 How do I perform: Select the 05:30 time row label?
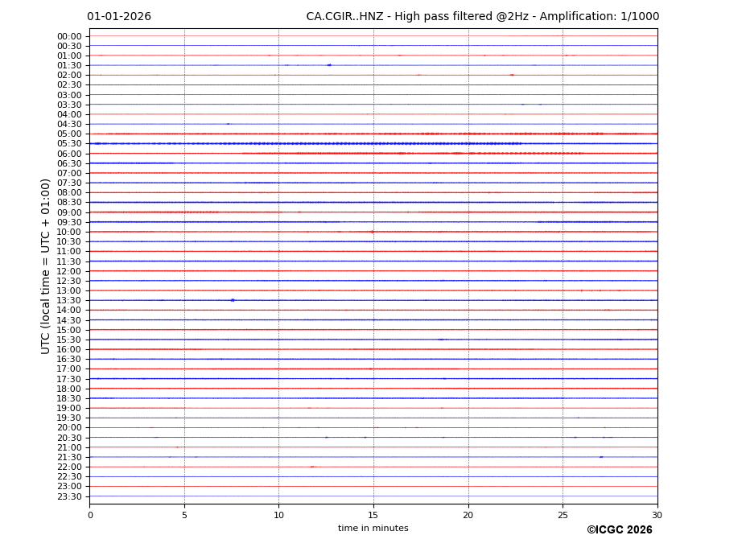tap(69, 144)
